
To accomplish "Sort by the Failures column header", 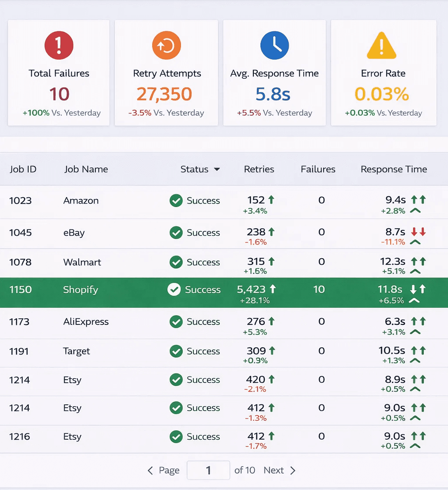I will pos(318,169).
